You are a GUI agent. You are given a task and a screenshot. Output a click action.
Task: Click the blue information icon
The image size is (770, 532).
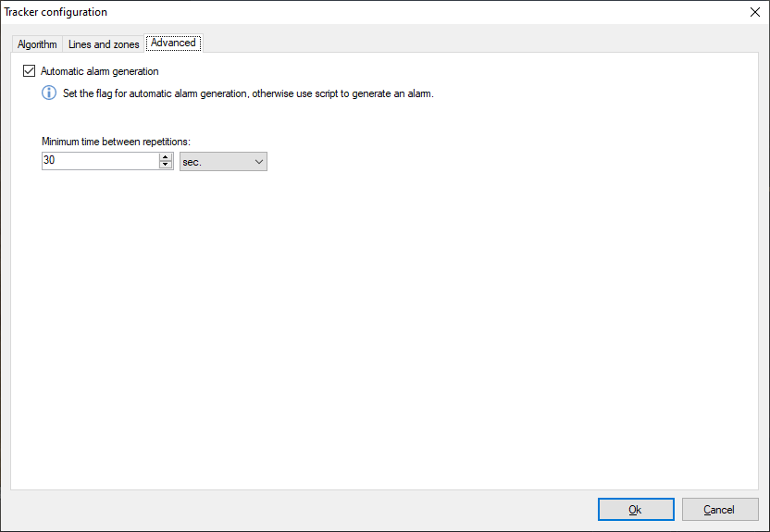point(49,93)
